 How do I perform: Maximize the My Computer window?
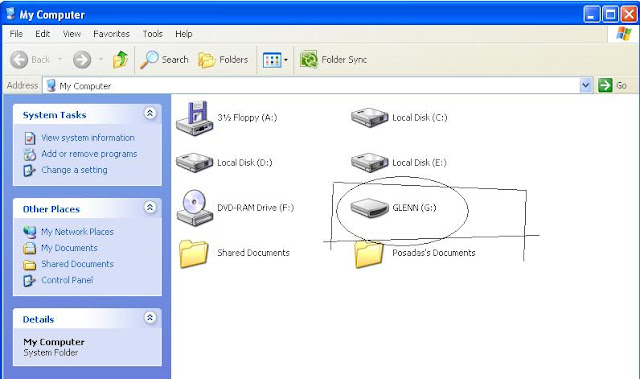point(610,15)
